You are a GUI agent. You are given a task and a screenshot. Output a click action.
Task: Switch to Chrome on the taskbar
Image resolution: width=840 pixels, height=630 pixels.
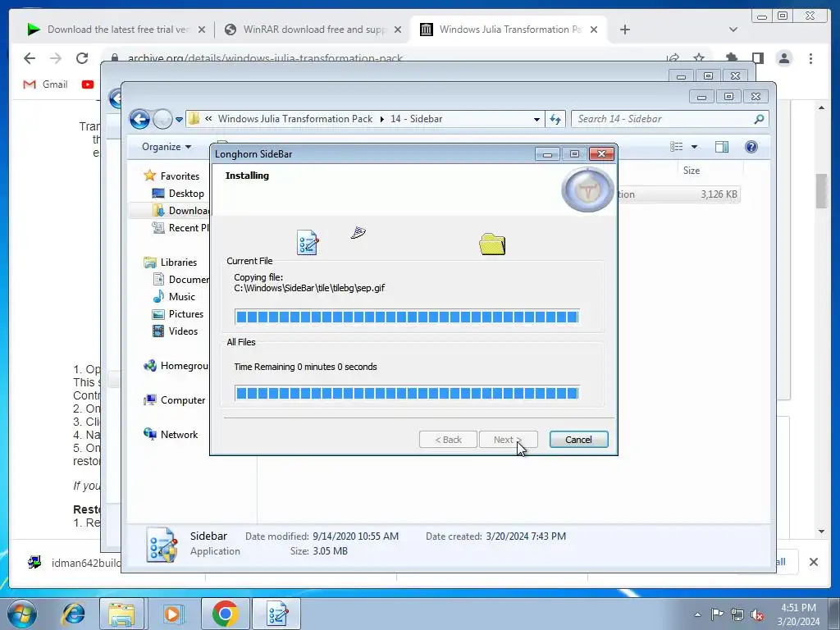[x=225, y=614]
